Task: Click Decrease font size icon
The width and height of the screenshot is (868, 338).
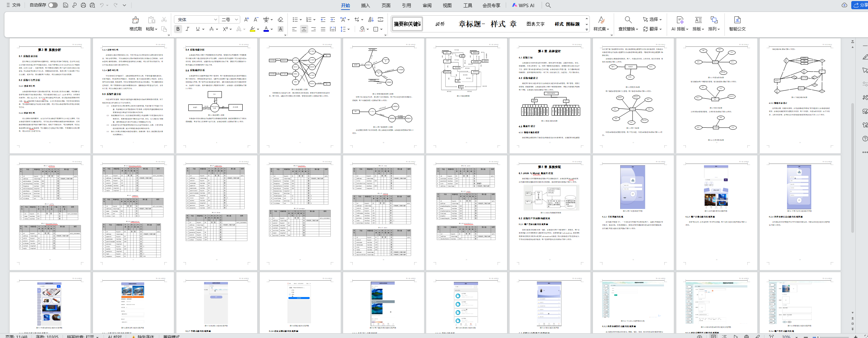Action: 256,20
